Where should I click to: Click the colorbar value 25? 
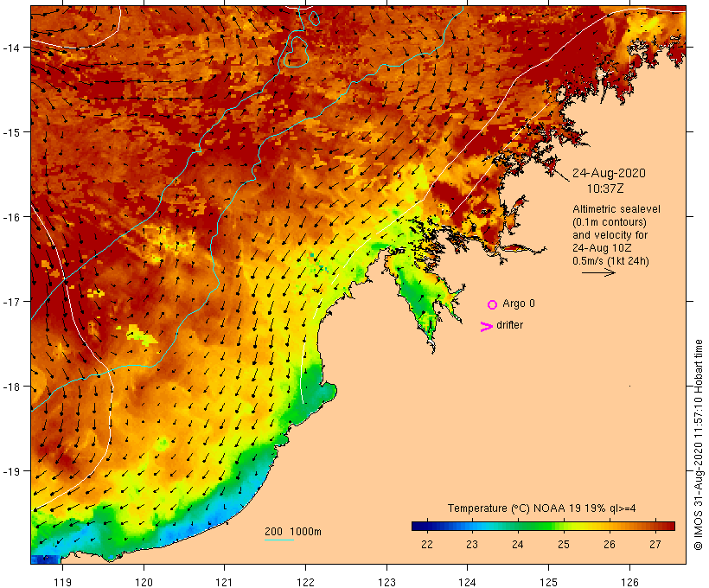(564, 545)
